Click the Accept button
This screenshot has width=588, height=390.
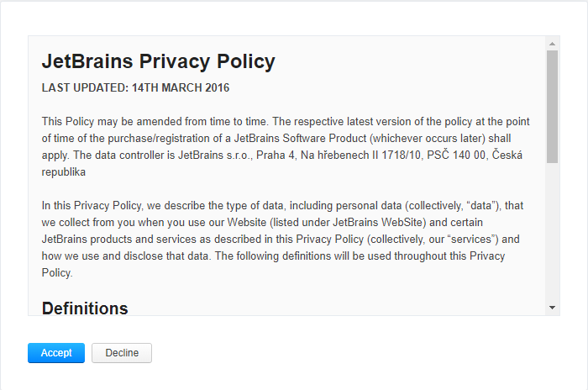(x=56, y=353)
